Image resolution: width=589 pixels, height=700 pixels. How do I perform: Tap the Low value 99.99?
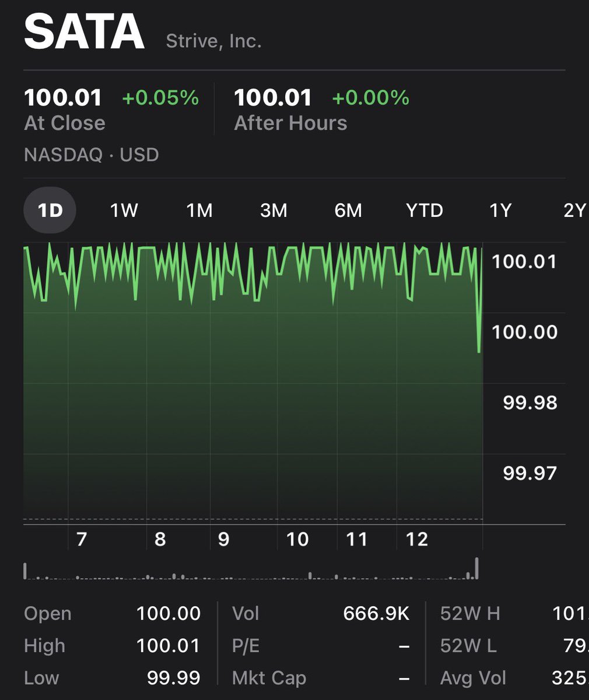173,678
